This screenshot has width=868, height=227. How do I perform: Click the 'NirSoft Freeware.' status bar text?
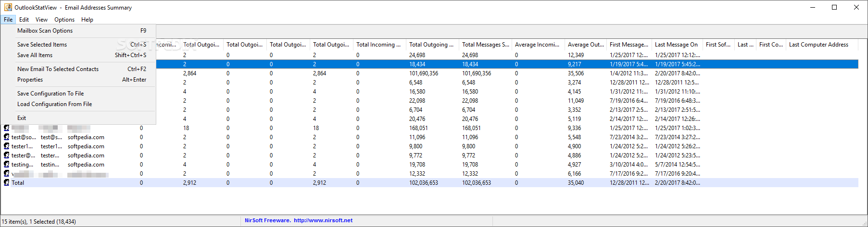tap(268, 221)
